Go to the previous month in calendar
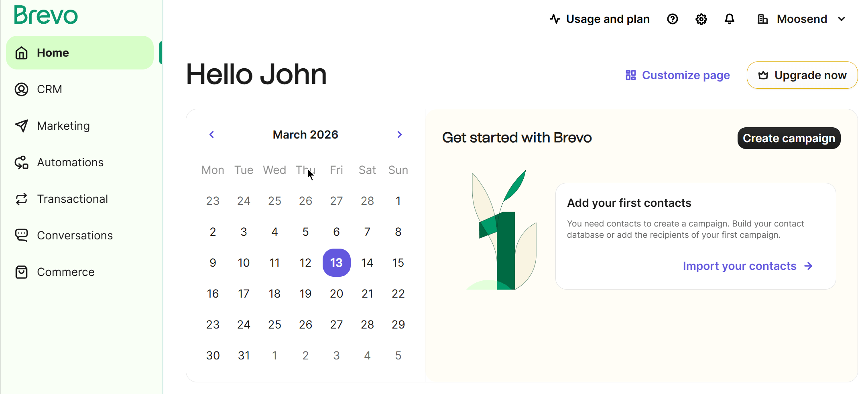This screenshot has width=868, height=394. (211, 135)
